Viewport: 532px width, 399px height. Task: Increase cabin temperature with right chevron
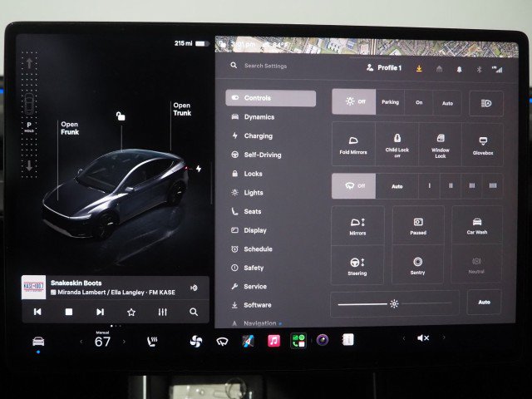coord(124,342)
